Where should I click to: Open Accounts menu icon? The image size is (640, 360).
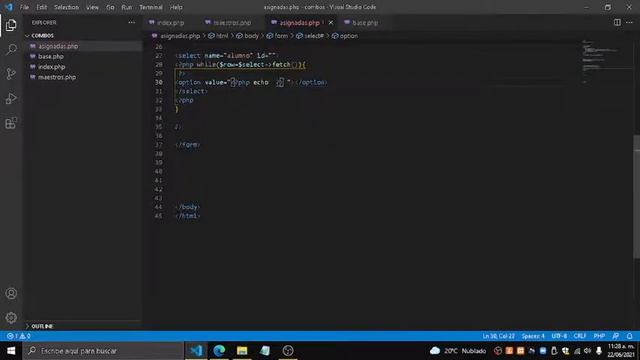11,293
